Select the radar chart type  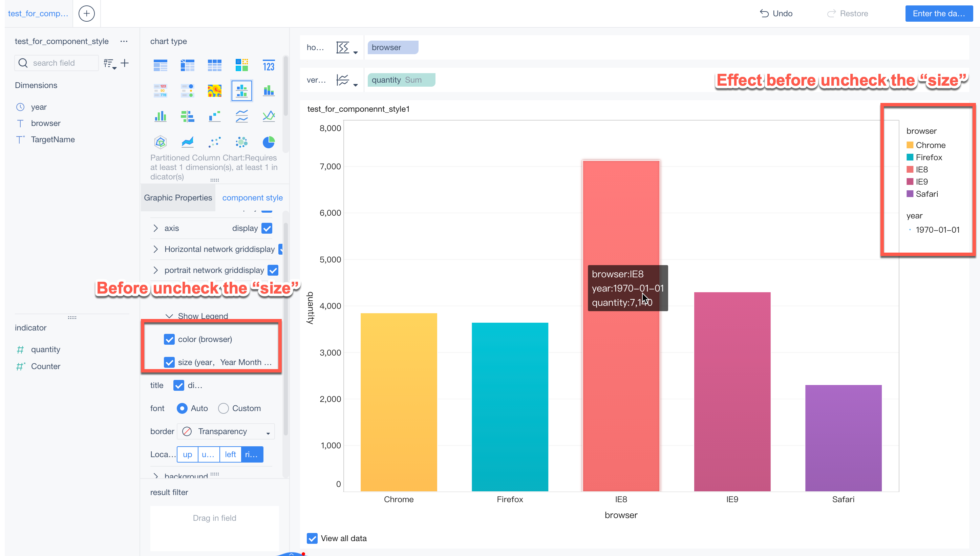click(x=161, y=142)
